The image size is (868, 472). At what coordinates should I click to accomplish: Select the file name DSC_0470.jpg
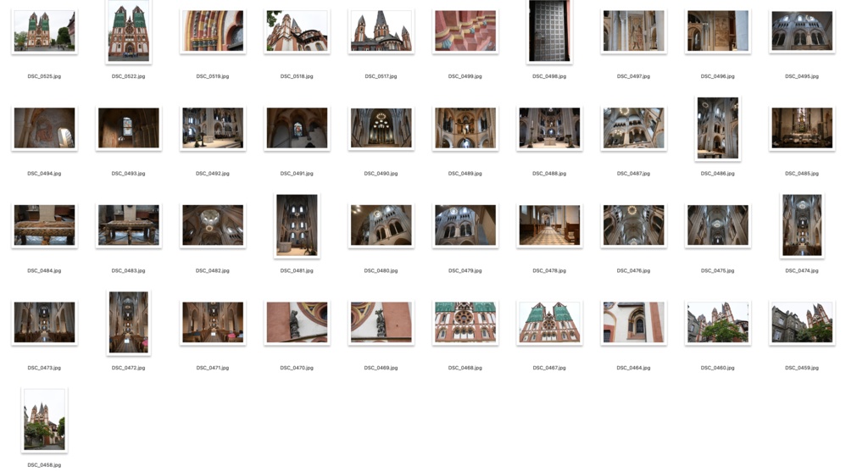click(x=297, y=368)
